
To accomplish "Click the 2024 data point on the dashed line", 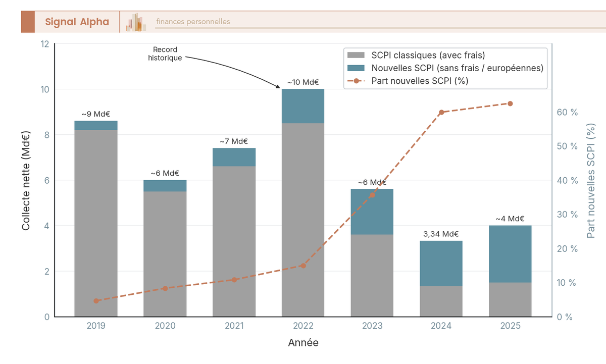I will click(x=441, y=112).
